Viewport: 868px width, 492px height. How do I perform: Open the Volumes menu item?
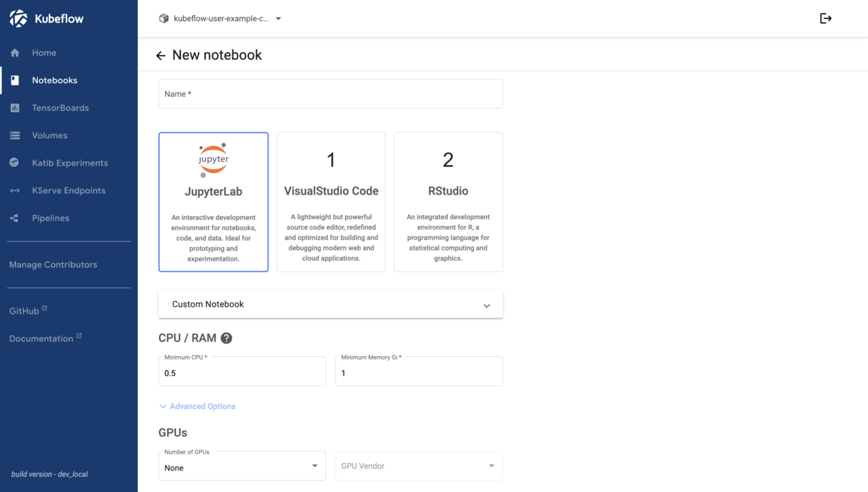coord(69,135)
